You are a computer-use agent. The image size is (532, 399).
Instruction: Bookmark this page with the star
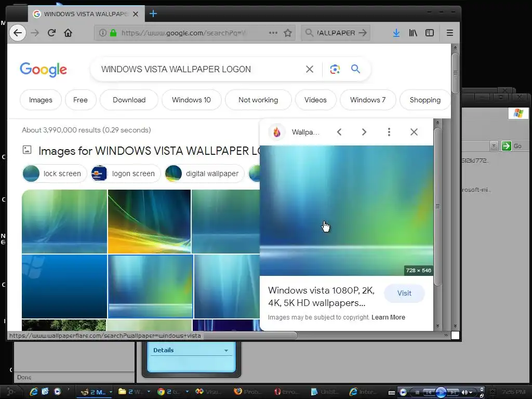(288, 33)
